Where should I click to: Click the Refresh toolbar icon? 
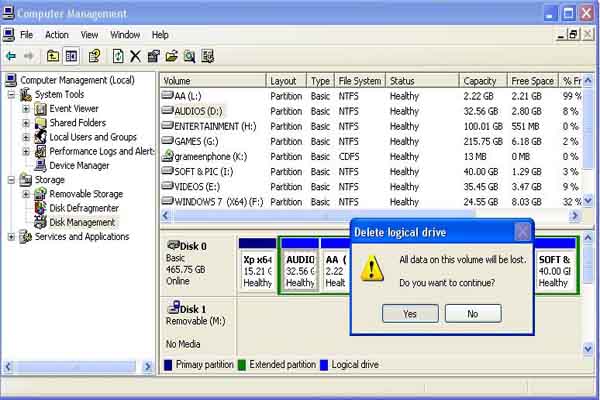(x=118, y=57)
